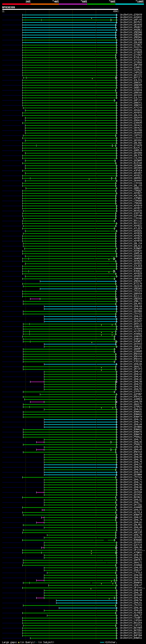Click UniRef100_Q9XHD6 label
The height and width of the screenshot is (644, 146).
[x=131, y=311]
